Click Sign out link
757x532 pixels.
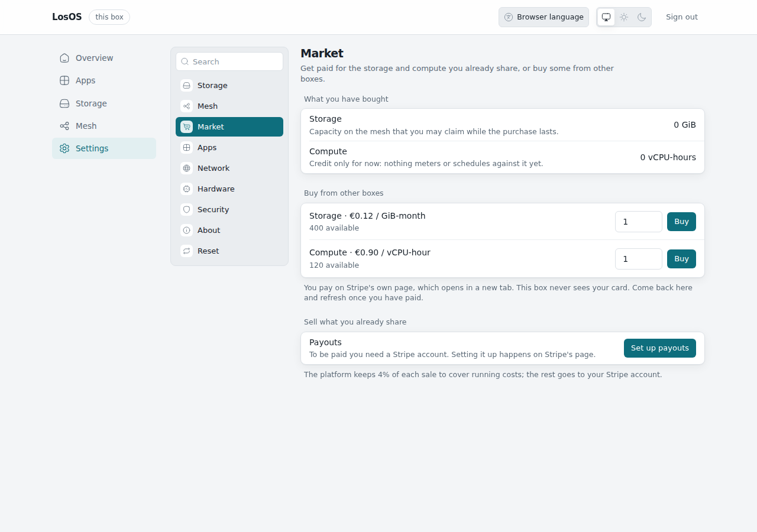682,17
